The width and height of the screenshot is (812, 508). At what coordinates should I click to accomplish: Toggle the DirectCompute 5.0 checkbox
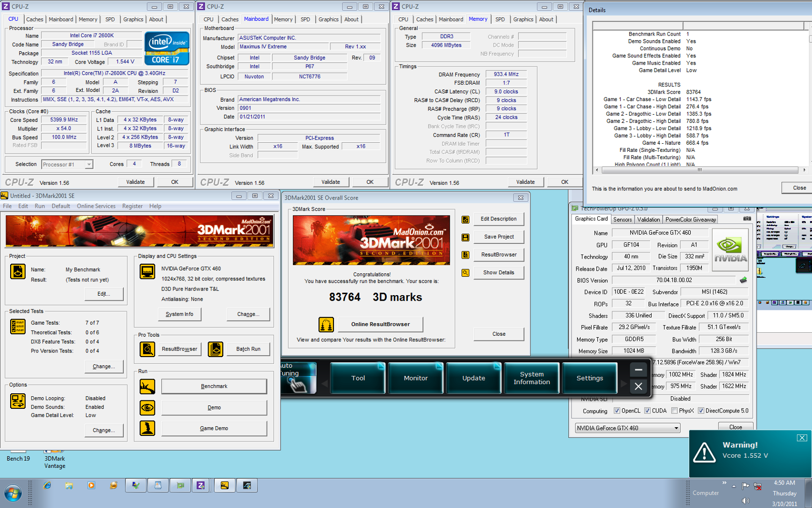[701, 411]
